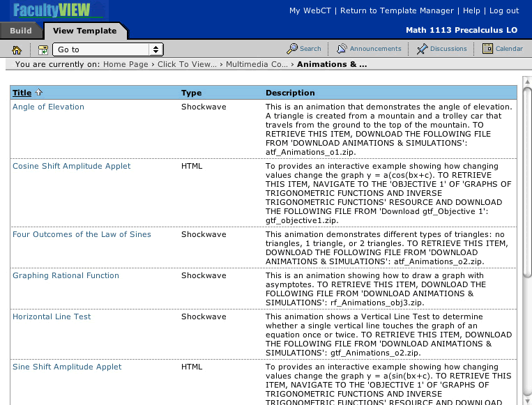Open Sine Shift Amplitude Applet
532x405 pixels.
tap(67, 367)
